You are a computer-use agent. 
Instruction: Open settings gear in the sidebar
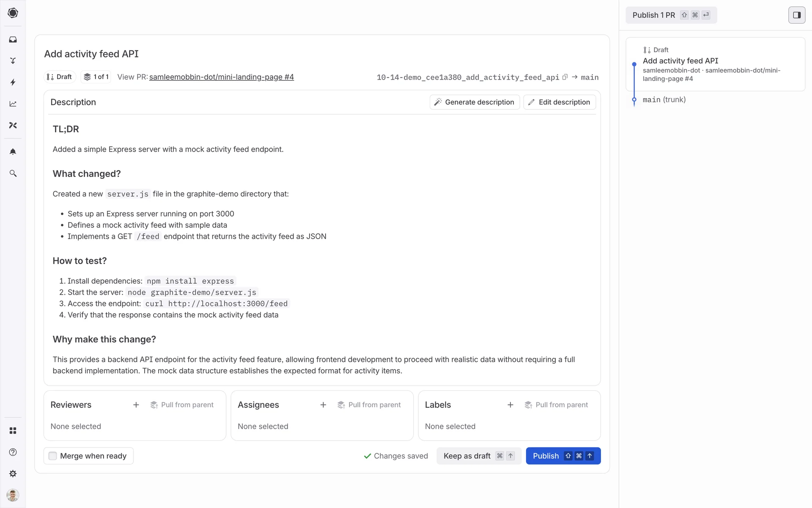coord(13,474)
